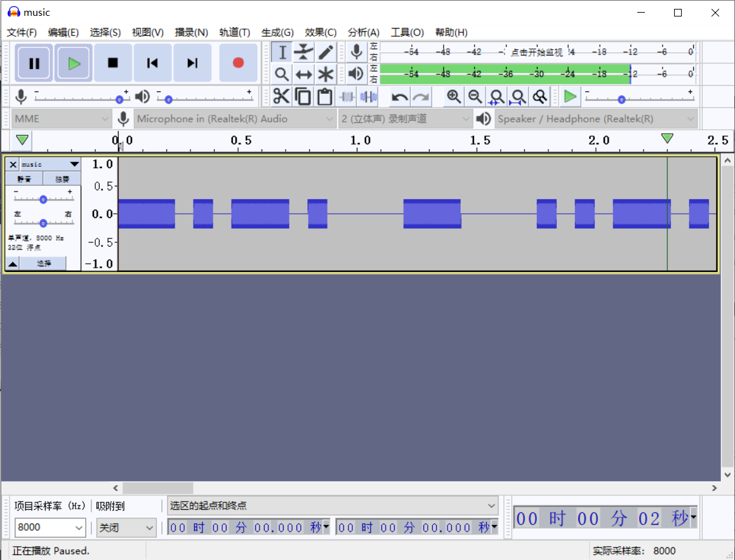735x560 pixels.
Task: Click Trim audio outside selection
Action: point(347,96)
